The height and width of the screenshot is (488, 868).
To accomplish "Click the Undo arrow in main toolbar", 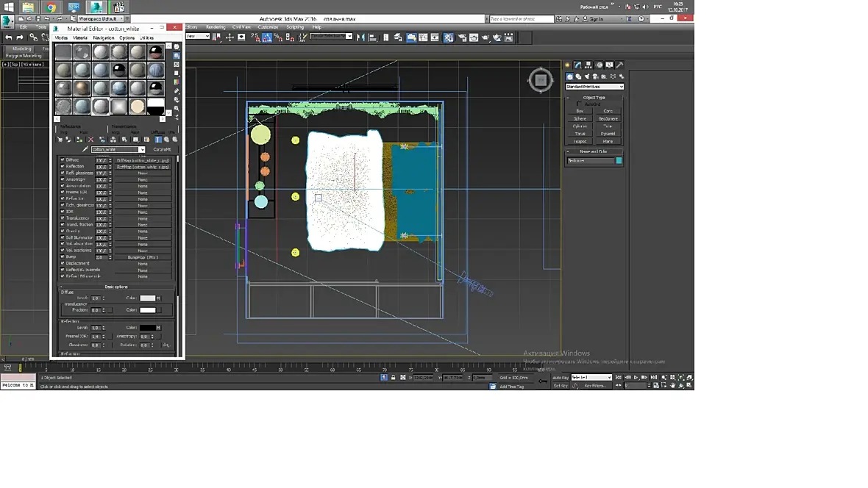I will click(x=8, y=37).
